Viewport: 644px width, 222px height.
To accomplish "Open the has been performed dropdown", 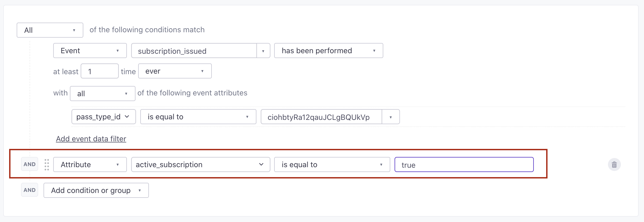I will pos(328,51).
